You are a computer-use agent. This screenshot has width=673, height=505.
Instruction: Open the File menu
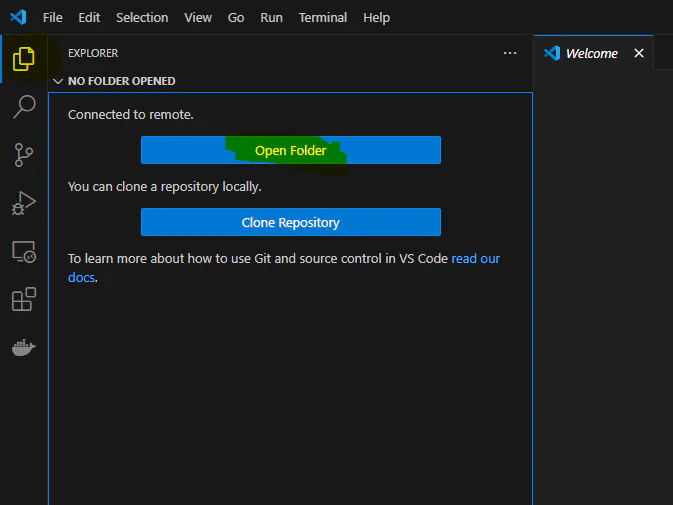52,18
